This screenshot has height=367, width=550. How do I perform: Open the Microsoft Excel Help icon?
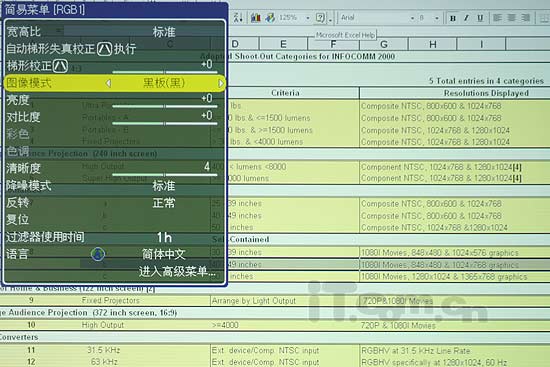pyautogui.click(x=320, y=17)
